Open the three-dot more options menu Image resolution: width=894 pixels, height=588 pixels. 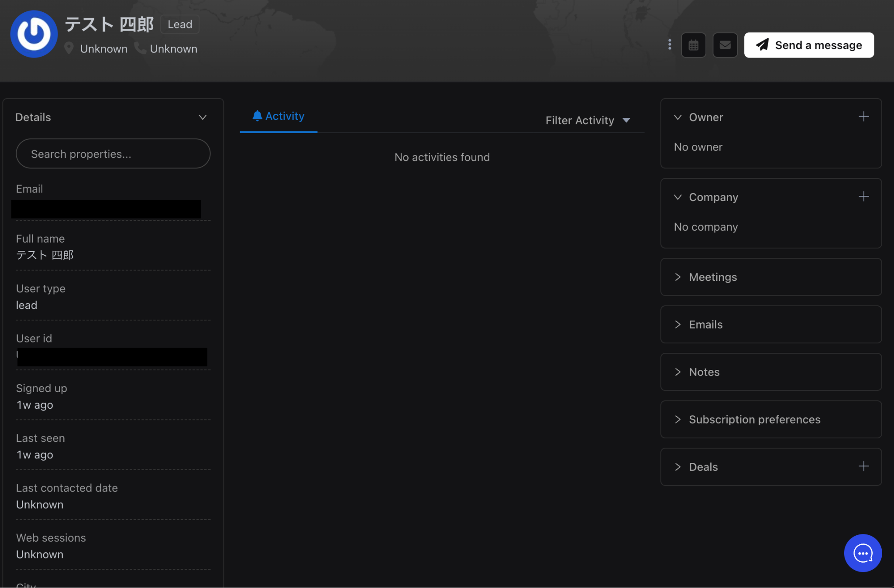(x=670, y=44)
